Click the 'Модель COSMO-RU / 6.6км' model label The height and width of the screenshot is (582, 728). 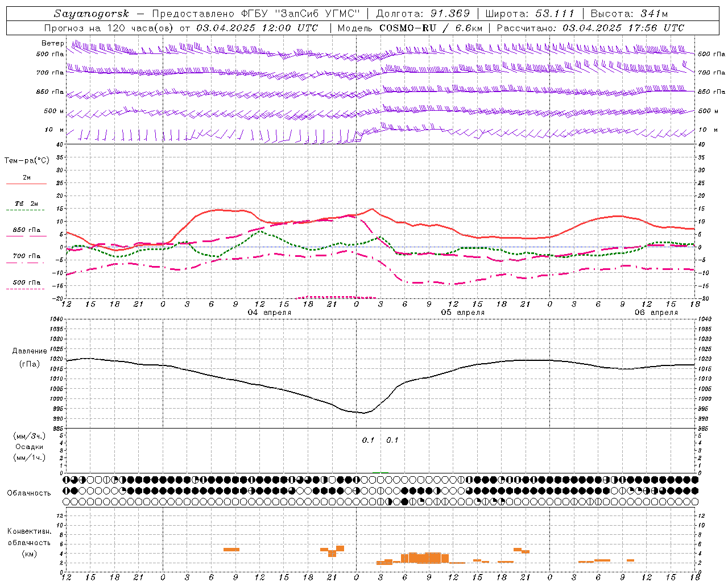coord(410,28)
